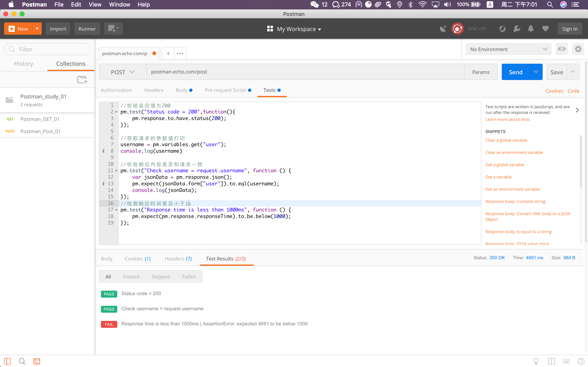Toggle sidebar with bottom-left panel icon

(7, 361)
